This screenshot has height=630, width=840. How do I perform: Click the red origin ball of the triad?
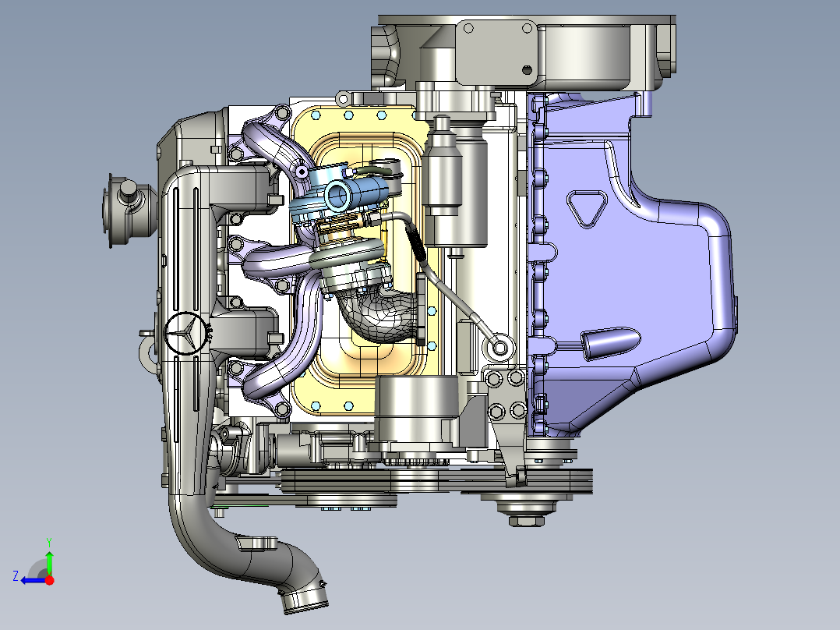50,580
